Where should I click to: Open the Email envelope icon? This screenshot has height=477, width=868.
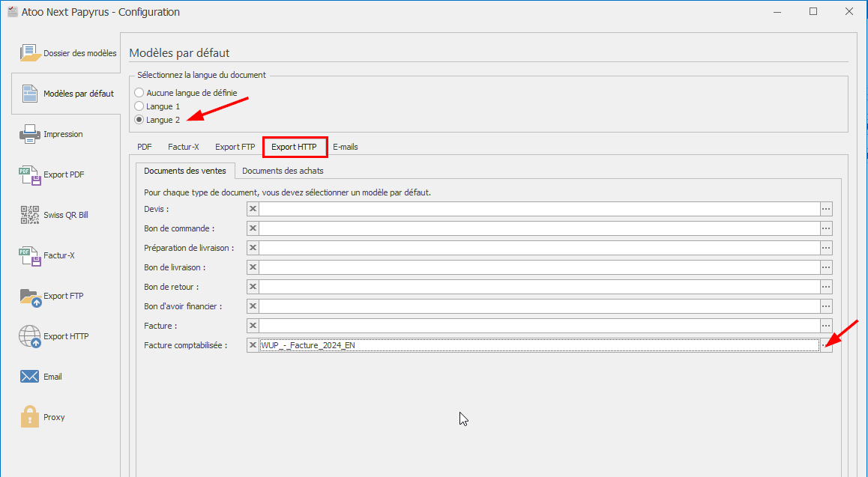point(29,377)
